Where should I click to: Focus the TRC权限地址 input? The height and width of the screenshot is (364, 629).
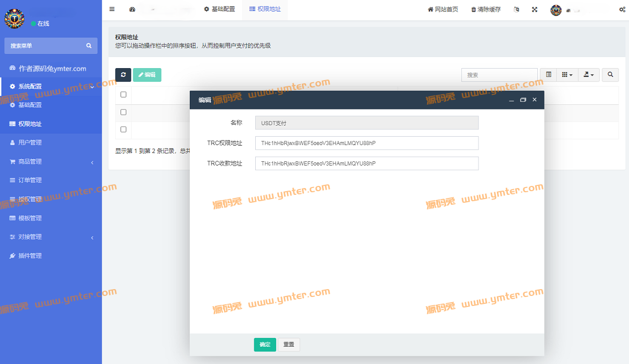point(367,143)
